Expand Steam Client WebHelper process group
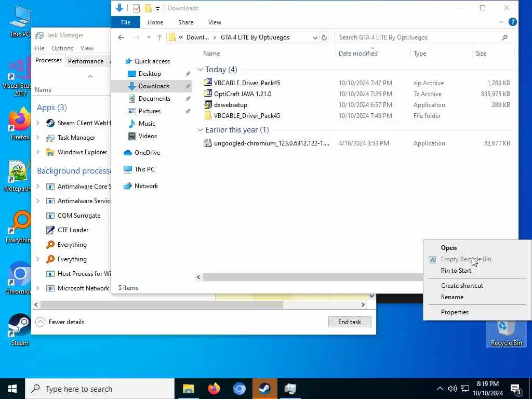532x399 pixels. click(38, 123)
